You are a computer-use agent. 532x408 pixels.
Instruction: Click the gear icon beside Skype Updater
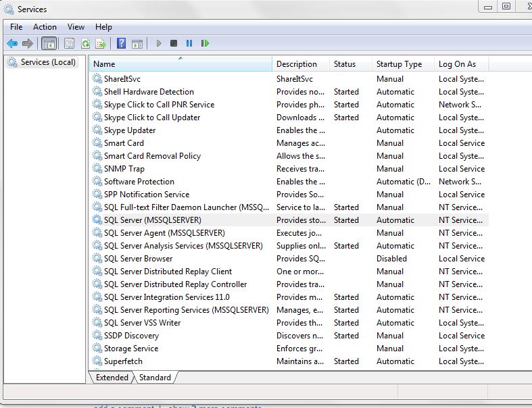point(97,130)
